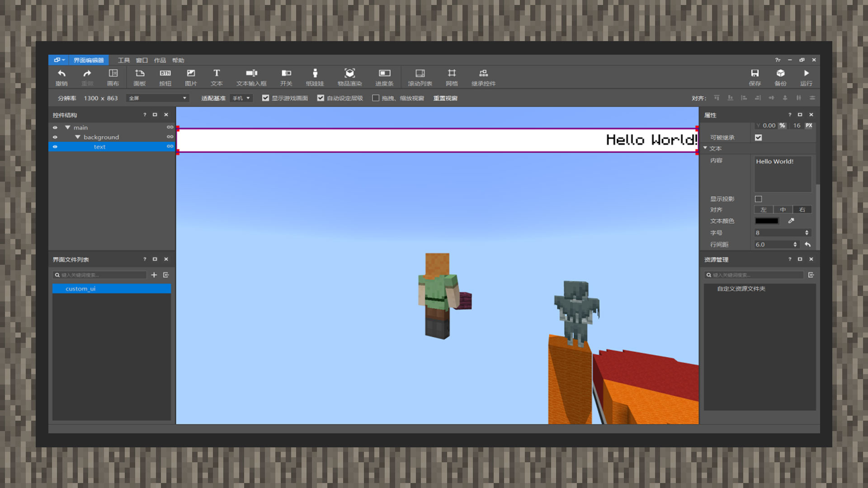
Task: Add a 物品渲染 item renderer control
Action: [x=349, y=77]
